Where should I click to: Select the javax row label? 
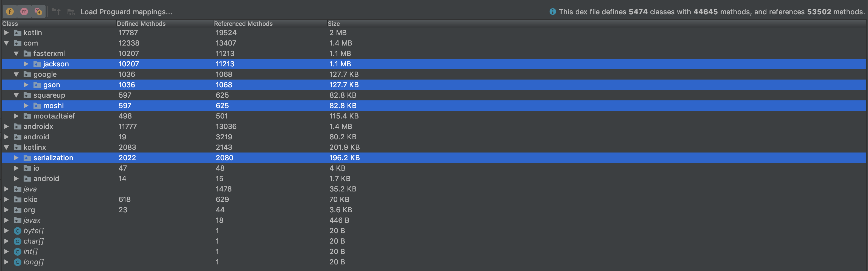tap(32, 221)
